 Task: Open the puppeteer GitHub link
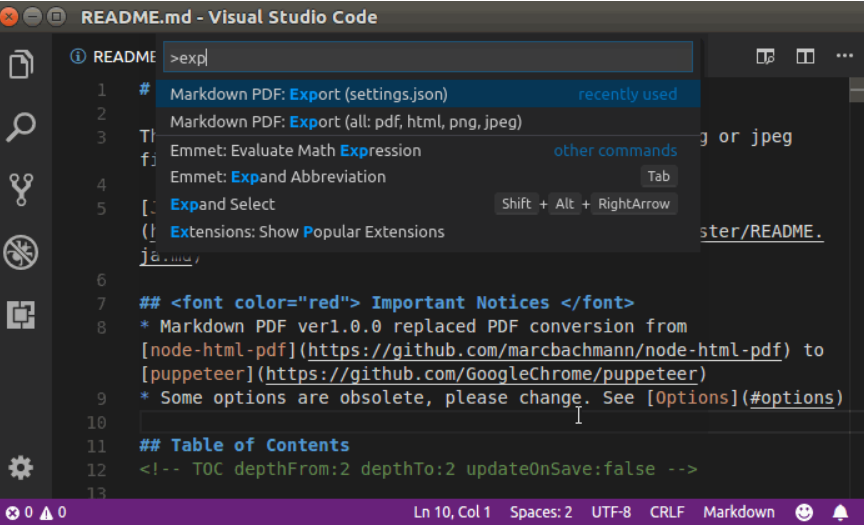pyautogui.click(x=482, y=374)
